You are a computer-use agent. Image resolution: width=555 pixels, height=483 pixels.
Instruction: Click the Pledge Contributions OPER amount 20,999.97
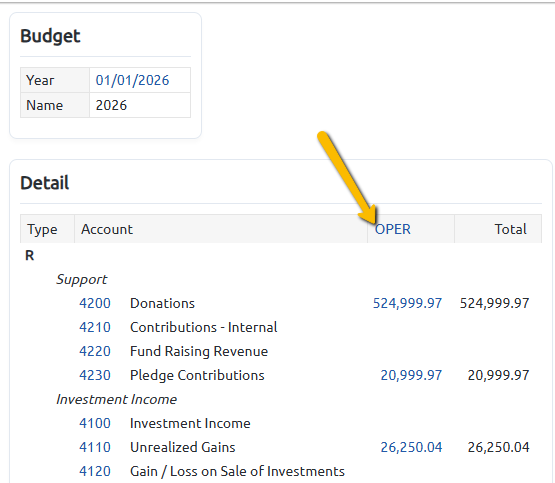pyautogui.click(x=411, y=375)
